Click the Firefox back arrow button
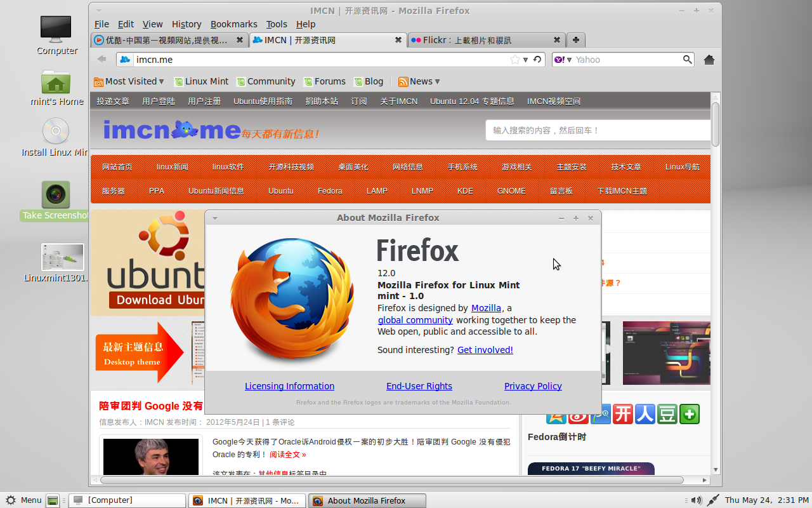Screen dimensions: 812x508 101,60
